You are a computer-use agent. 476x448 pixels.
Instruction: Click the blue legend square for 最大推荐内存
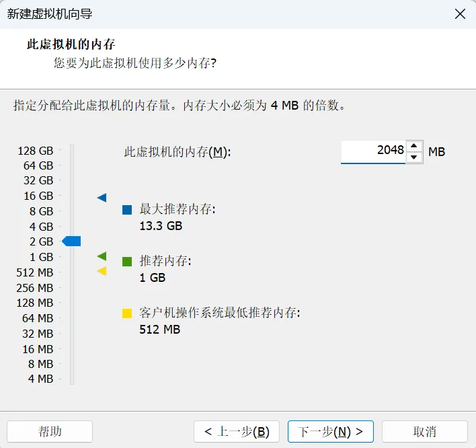(x=127, y=210)
